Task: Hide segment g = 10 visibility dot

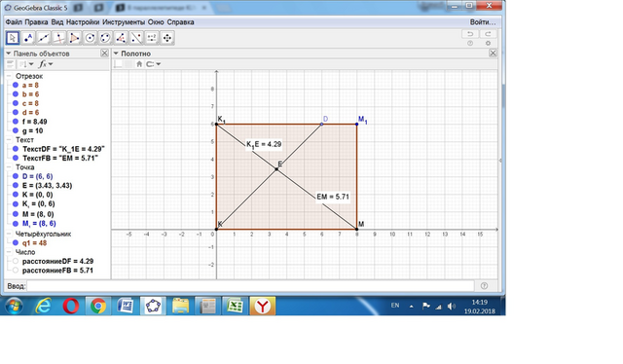Action: 16,130
